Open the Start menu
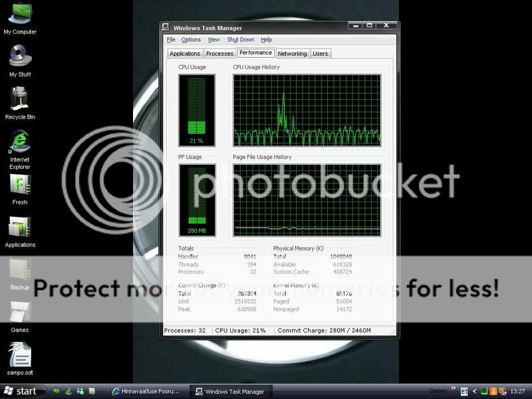Image resolution: width=532 pixels, height=399 pixels. click(x=23, y=391)
